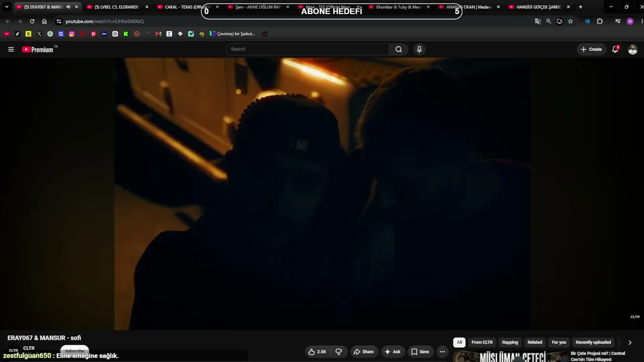
Task: Start voice search with microphone
Action: [x=419, y=49]
